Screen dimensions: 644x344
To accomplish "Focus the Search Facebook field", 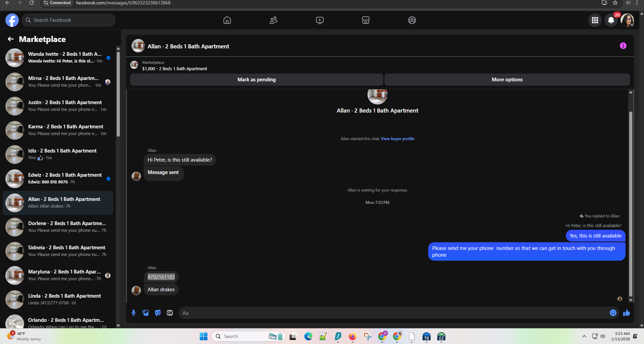I will click(68, 20).
